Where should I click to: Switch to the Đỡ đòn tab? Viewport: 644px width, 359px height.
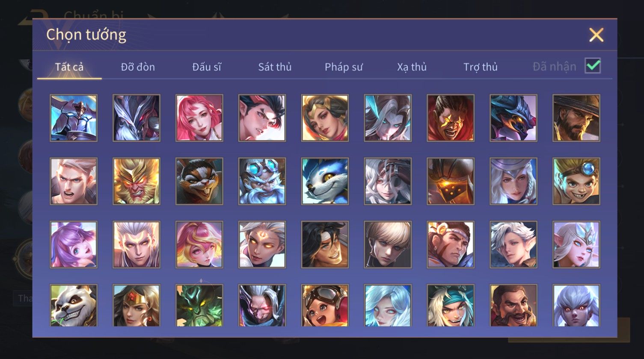click(138, 67)
